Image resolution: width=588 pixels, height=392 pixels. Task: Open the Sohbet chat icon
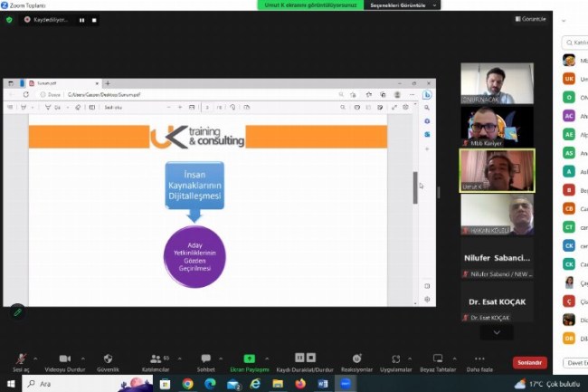click(x=205, y=359)
